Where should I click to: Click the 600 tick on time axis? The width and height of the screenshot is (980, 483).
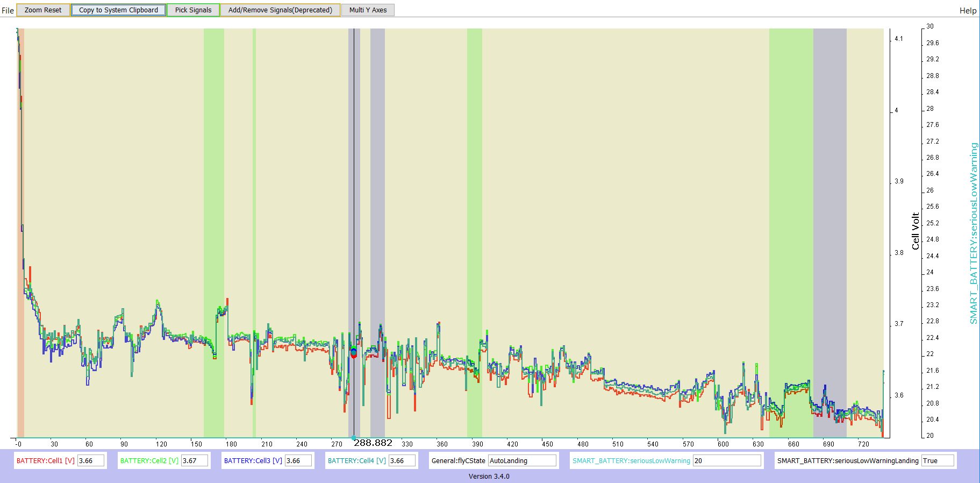pyautogui.click(x=723, y=444)
